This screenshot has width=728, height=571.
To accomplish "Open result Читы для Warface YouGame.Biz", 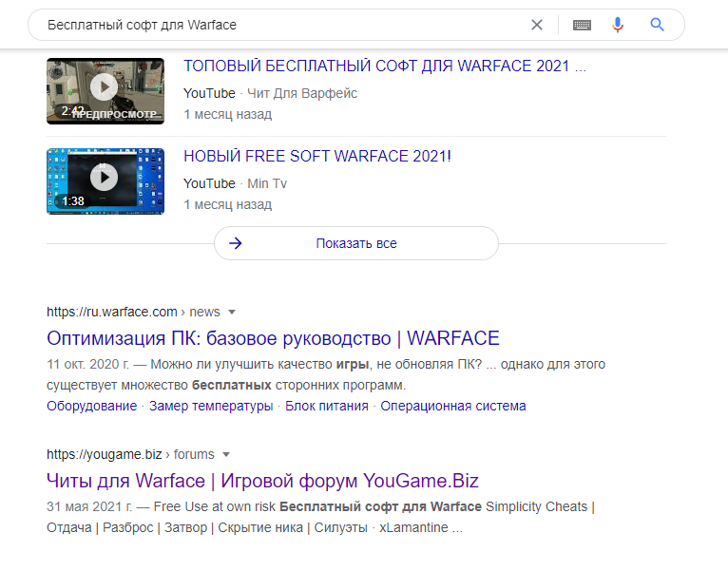I will point(262,481).
